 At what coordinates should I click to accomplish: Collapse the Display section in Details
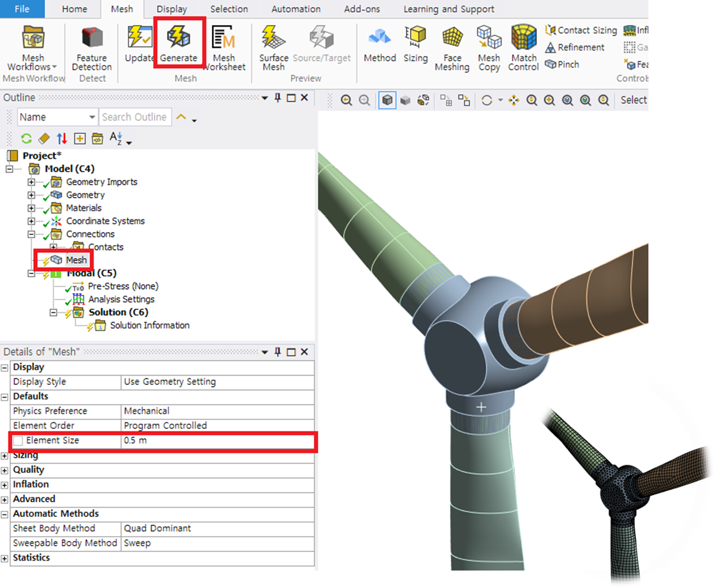coord(5,368)
